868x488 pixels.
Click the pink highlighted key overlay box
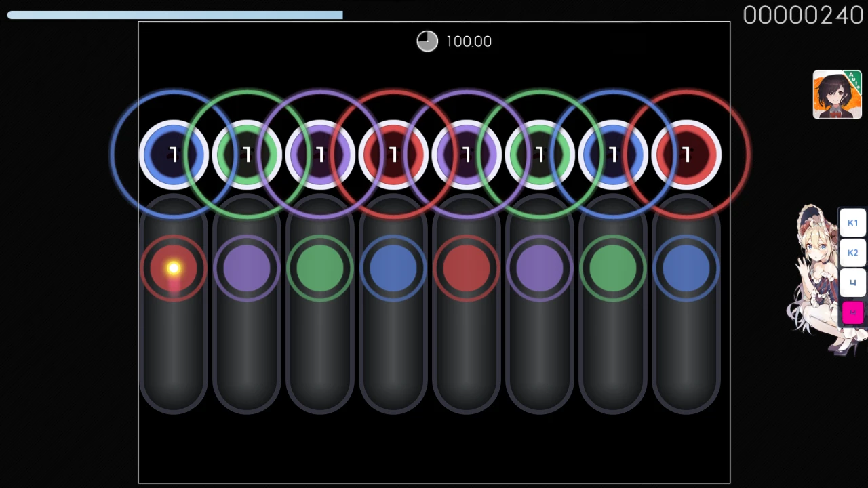(x=852, y=312)
